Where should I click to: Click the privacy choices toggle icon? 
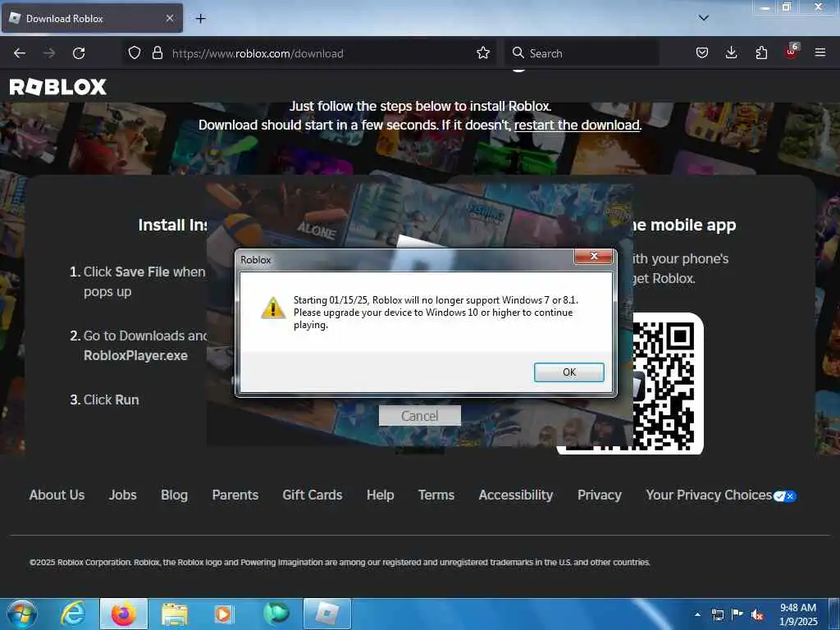click(785, 496)
